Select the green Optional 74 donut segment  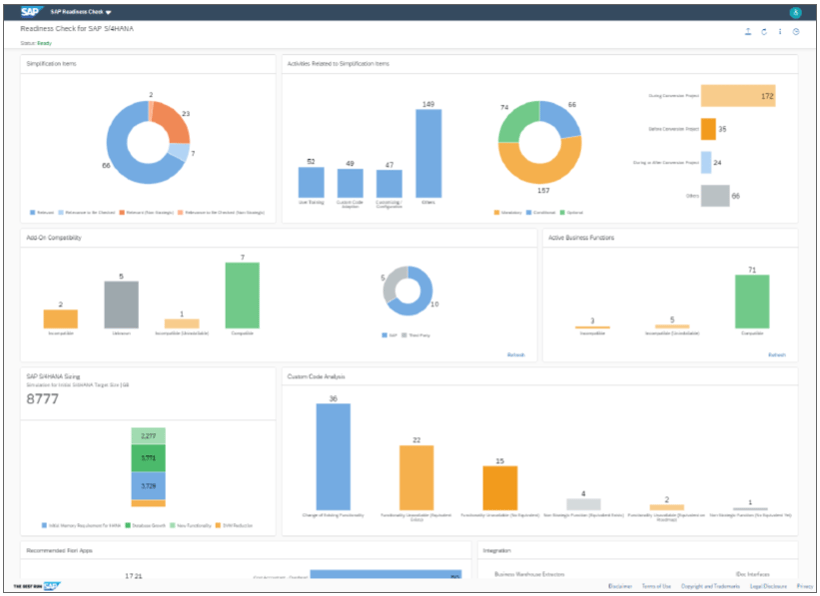[516, 119]
